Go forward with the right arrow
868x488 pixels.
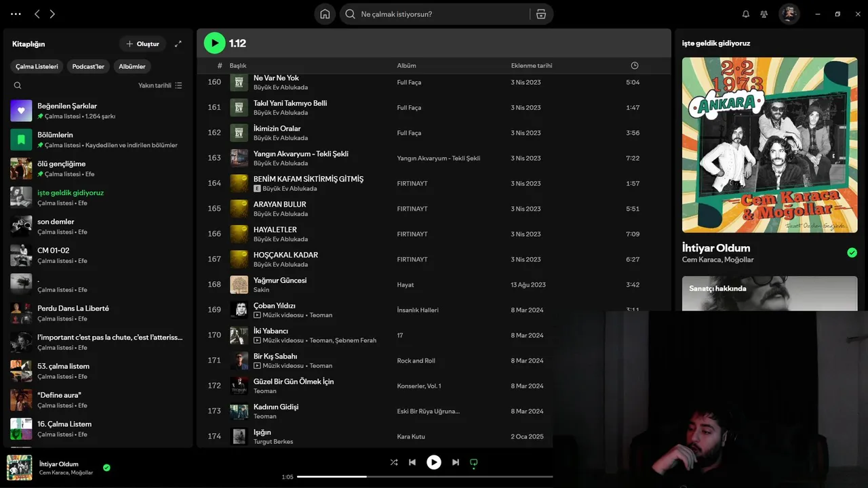(x=52, y=14)
